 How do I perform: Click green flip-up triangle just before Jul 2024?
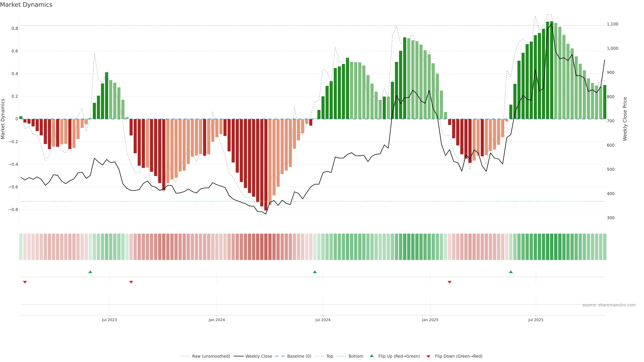coord(315,272)
